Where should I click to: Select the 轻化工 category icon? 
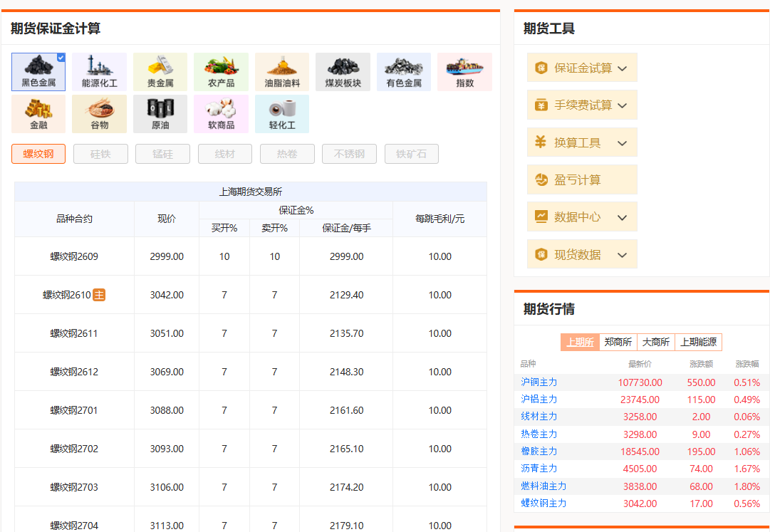282,114
